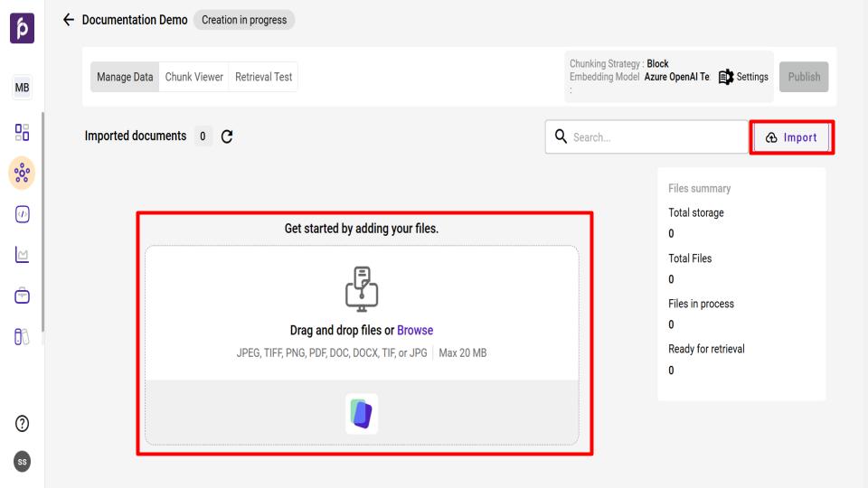Click the file upload icon in dropzone
Image resolution: width=868 pixels, height=488 pixels.
coord(362,288)
